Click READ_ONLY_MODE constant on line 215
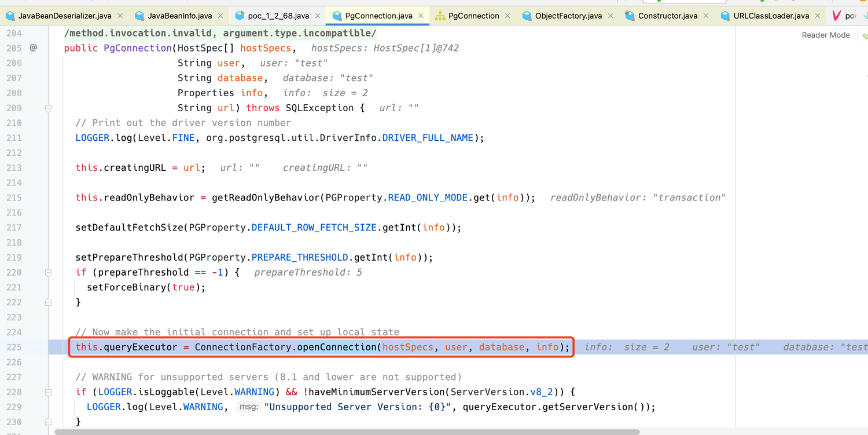The width and height of the screenshot is (868, 435). (428, 198)
